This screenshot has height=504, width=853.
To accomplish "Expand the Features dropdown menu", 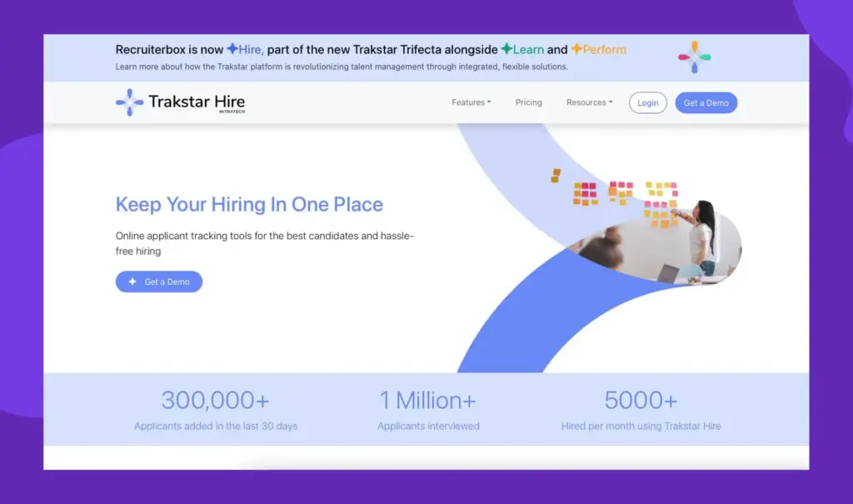I will pos(471,102).
